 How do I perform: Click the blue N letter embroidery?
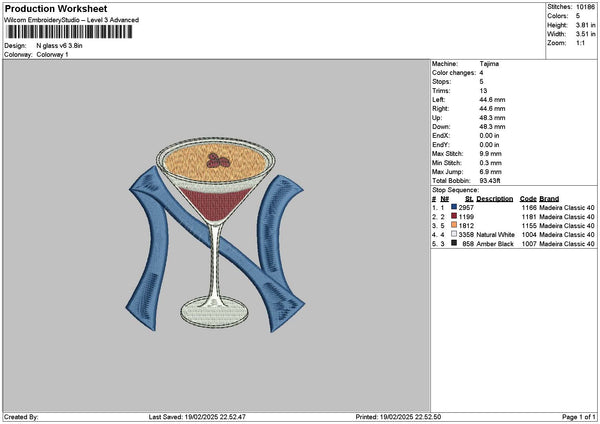click(x=215, y=251)
